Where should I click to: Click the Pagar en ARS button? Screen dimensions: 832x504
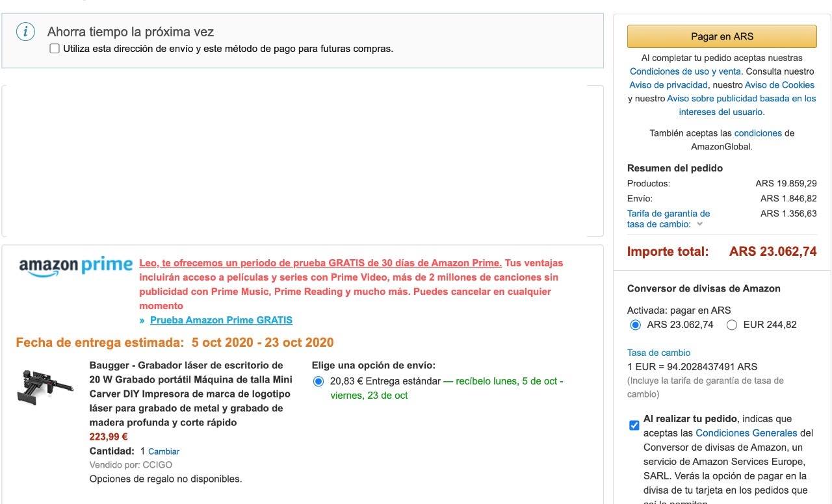(x=721, y=36)
